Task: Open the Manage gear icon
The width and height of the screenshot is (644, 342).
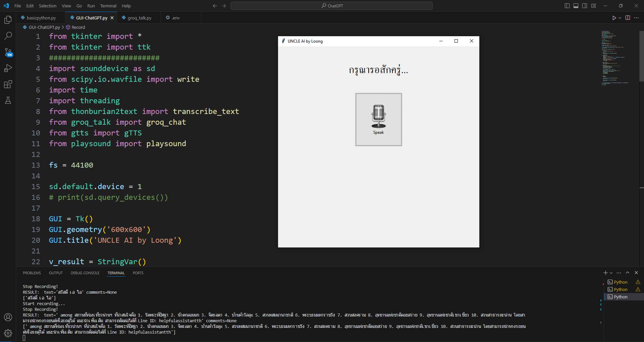Action: [8, 333]
